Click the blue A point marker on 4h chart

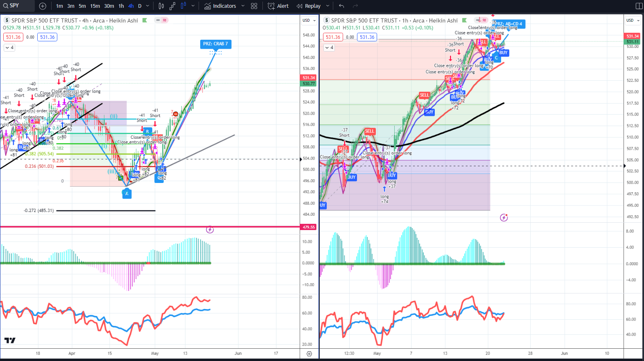(127, 194)
